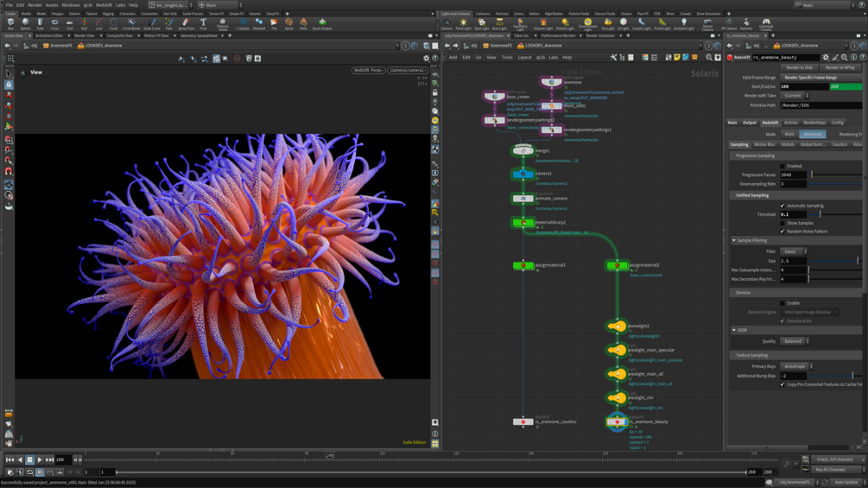Viewport: 868px width, 488px height.
Task: Add a Point Light from shelf
Action: (463, 23)
